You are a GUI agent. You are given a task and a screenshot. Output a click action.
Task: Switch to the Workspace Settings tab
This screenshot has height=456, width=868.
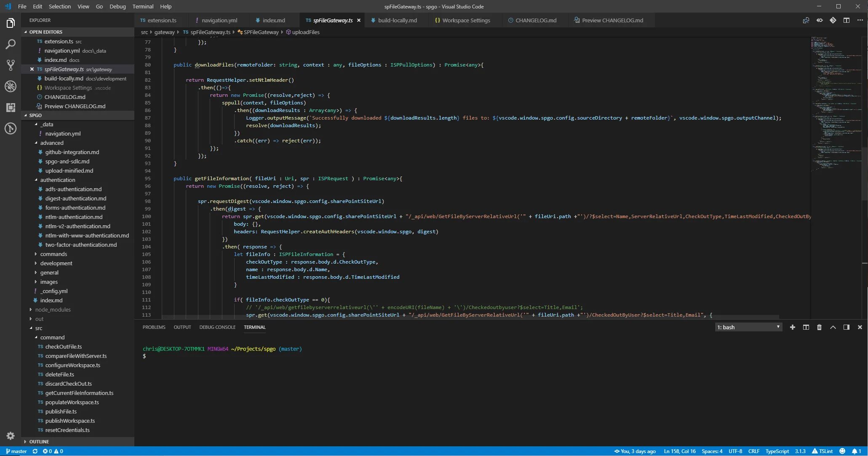click(466, 20)
